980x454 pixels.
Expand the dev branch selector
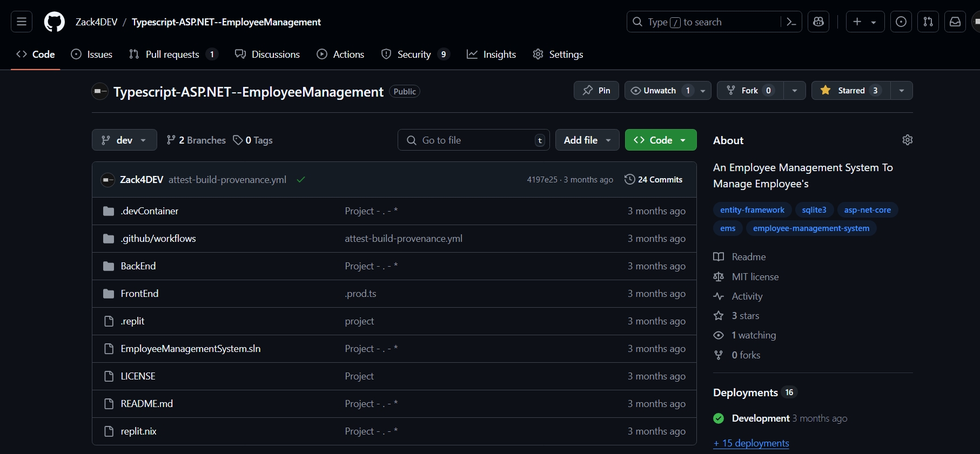point(124,140)
